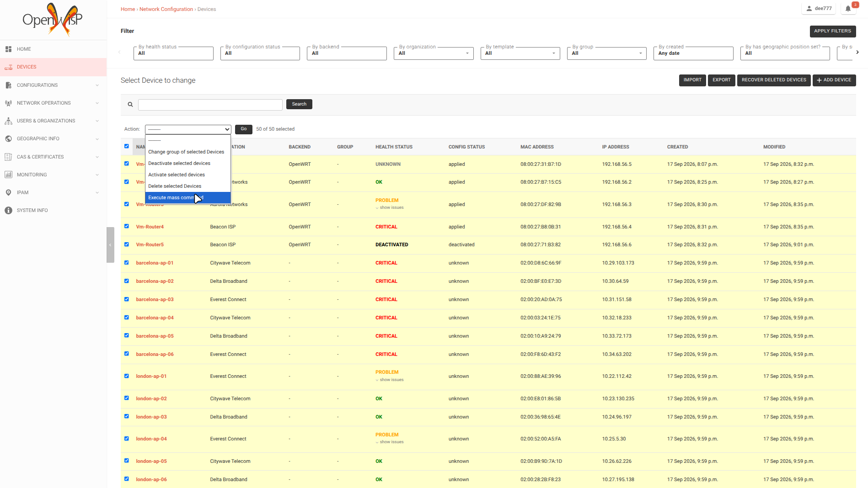Show issues for london-ap-01
This screenshot has height=488, width=868.
[390, 380]
